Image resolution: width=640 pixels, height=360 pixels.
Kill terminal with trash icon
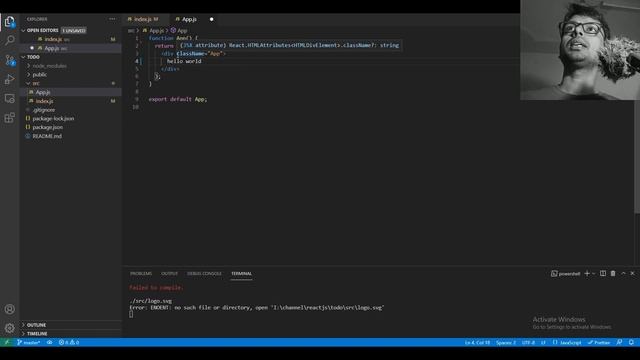tap(613, 273)
